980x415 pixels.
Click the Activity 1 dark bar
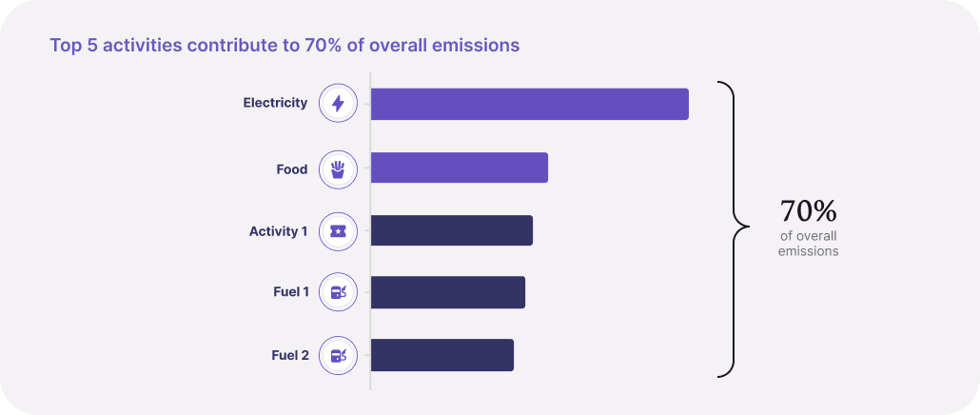[x=452, y=230]
